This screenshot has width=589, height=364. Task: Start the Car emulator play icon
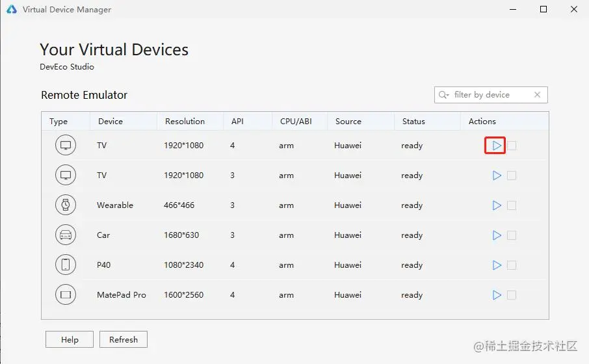pos(497,235)
